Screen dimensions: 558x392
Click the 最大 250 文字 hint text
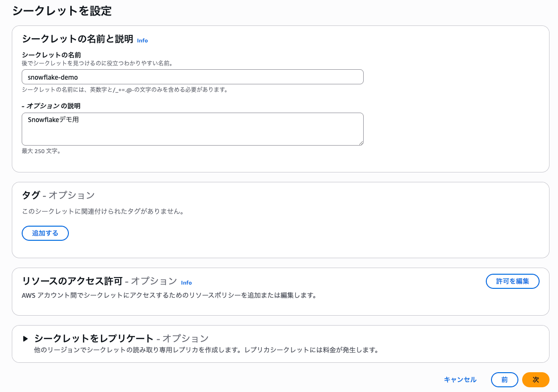click(42, 151)
